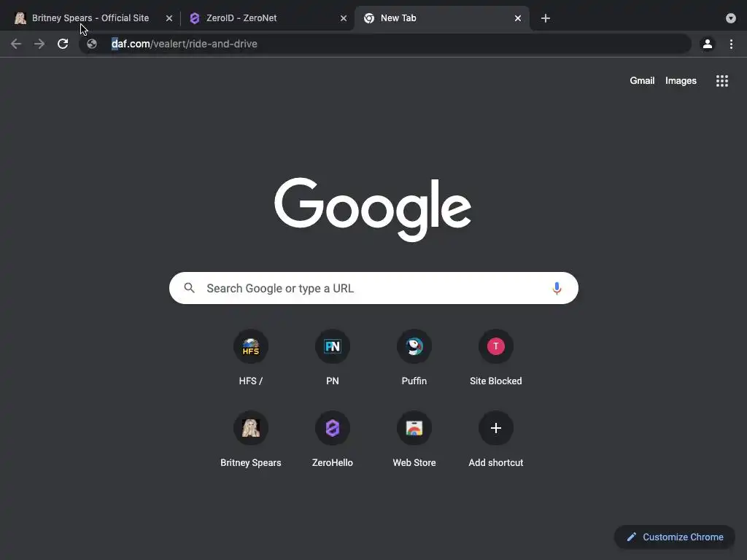Open the ZeroHello shortcut
This screenshot has height=560, width=747.
click(x=333, y=439)
